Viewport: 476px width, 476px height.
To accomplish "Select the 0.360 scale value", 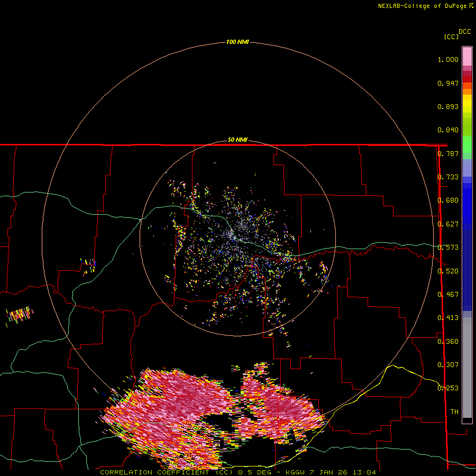I will [x=448, y=341].
